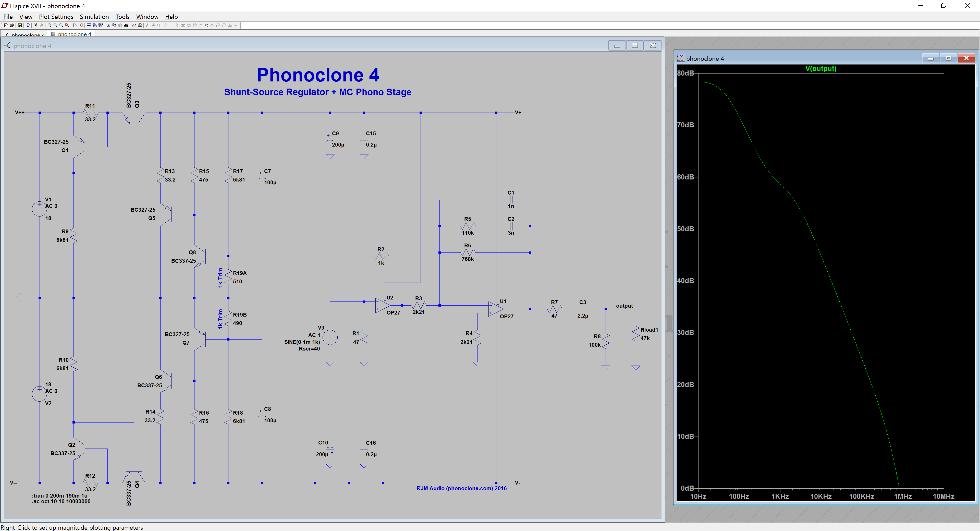This screenshot has width=980, height=531.
Task: Click the plain magnifier Pan/Zoom icon
Action: click(x=56, y=26)
